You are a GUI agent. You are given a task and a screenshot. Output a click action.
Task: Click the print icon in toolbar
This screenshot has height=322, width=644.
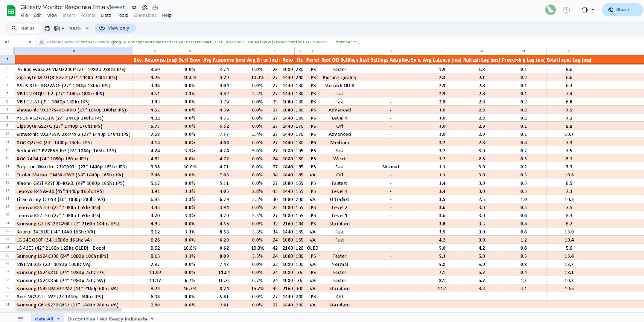pos(47,28)
